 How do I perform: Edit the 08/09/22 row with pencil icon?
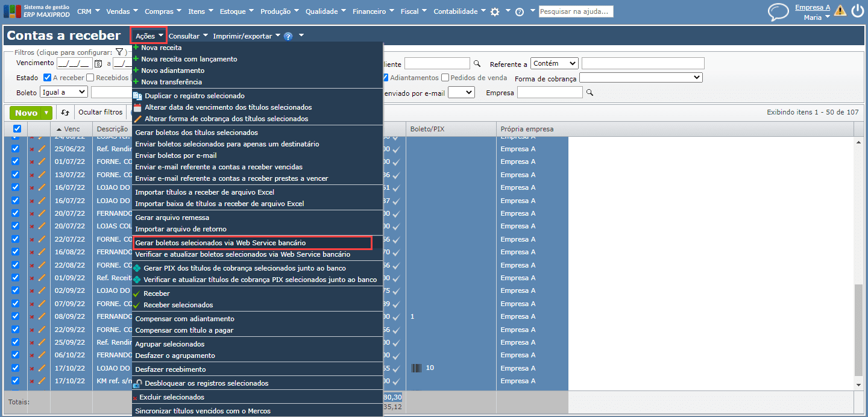coord(42,316)
